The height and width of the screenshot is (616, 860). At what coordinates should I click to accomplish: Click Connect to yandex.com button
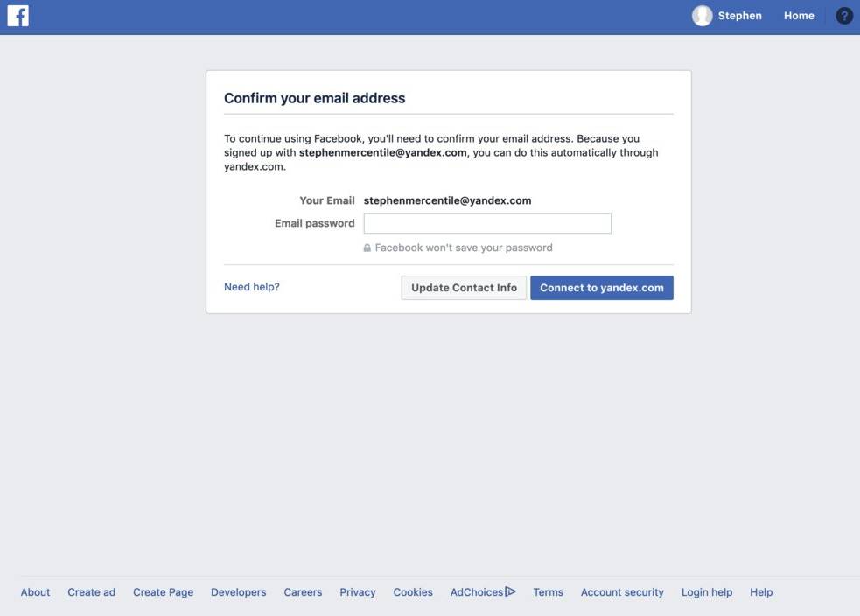[x=602, y=288]
